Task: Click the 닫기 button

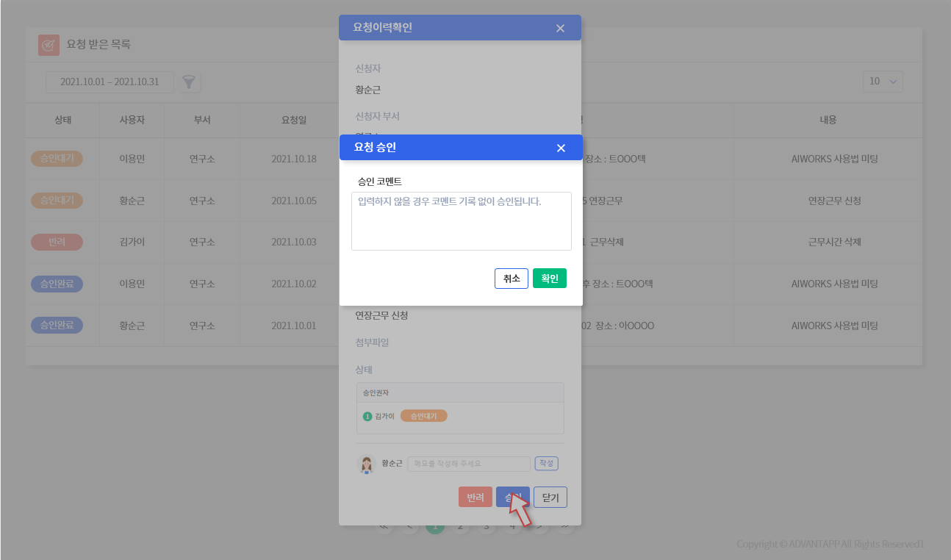Action: click(550, 498)
